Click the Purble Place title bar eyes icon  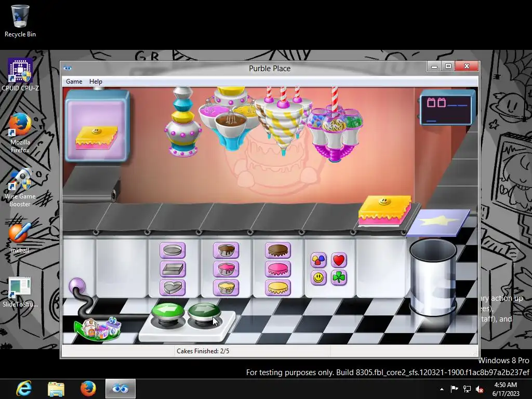68,68
